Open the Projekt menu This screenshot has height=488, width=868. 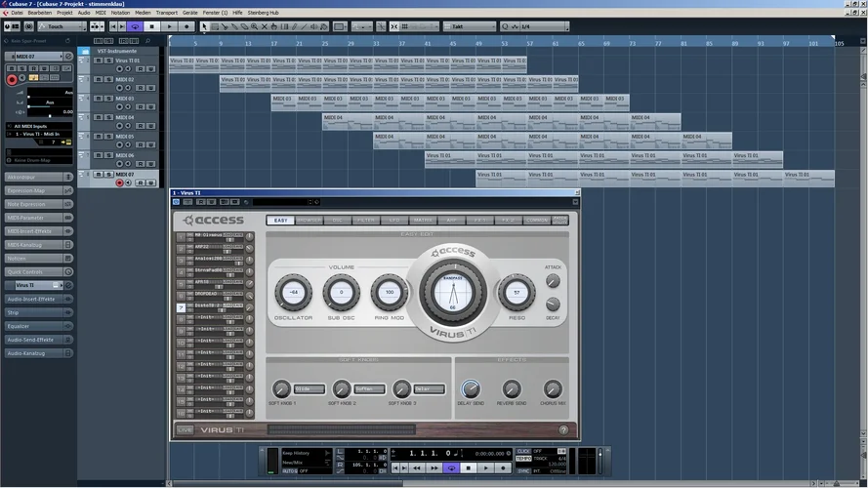pos(64,13)
